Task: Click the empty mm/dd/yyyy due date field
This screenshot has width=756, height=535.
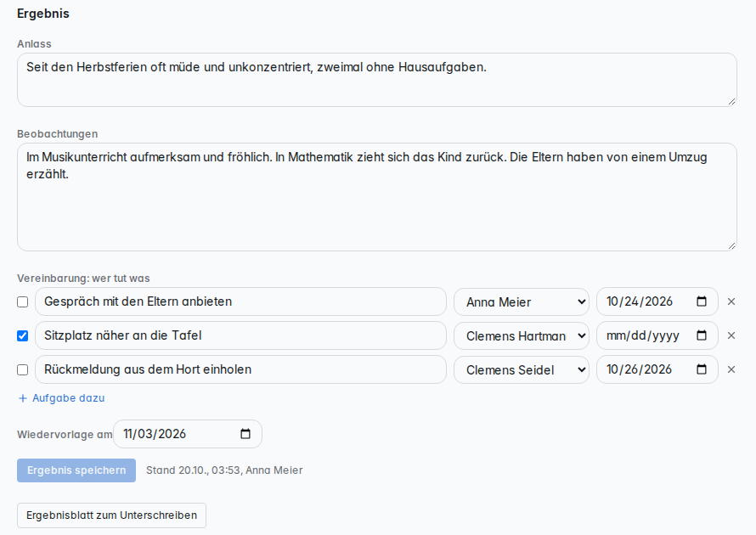Action: pos(657,335)
